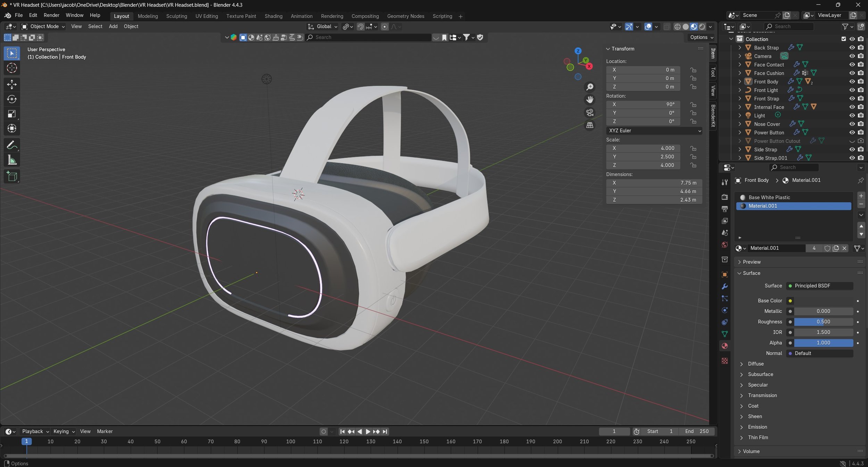Activate the Measure tool
Image resolution: width=868 pixels, height=467 pixels.
(12, 160)
